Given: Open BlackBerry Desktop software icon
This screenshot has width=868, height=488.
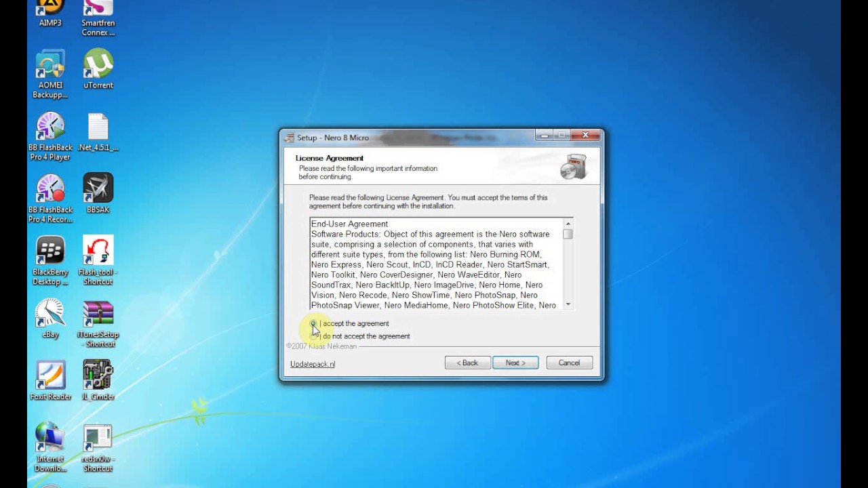Looking at the screenshot, I should pyautogui.click(x=50, y=261).
